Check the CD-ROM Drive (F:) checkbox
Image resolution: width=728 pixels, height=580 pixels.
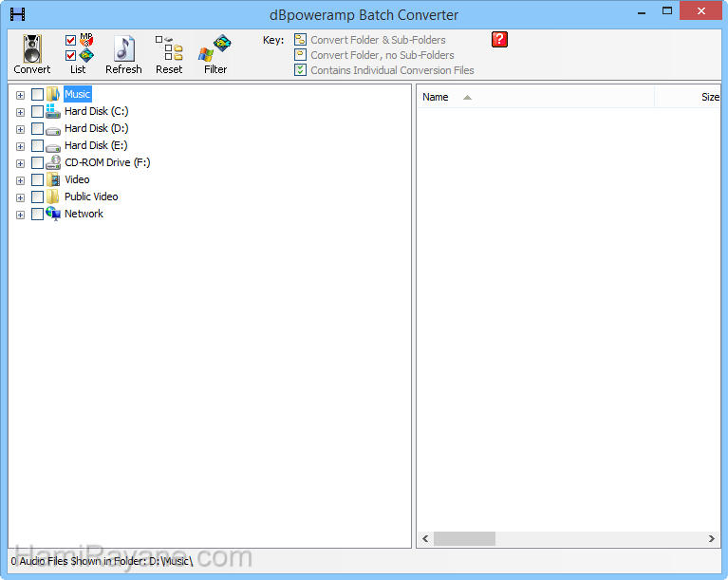(37, 163)
